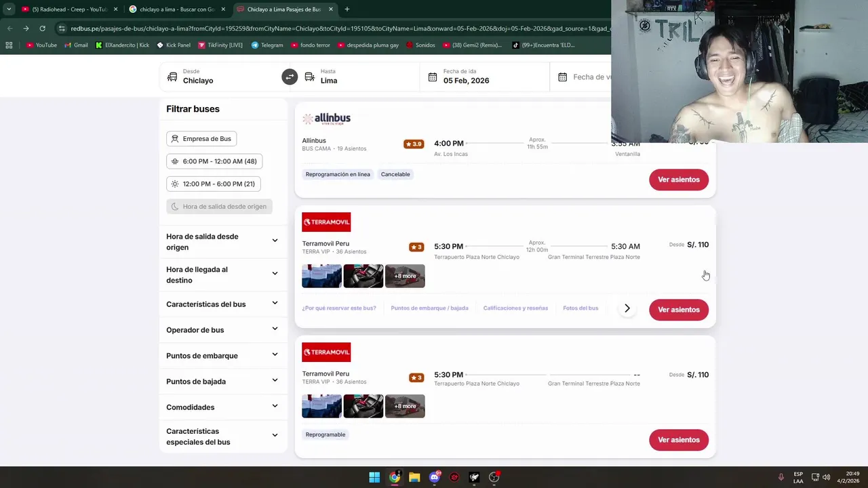Toggle the Empresa de Bus filter chip
Viewport: 868px width, 488px height.
[x=201, y=139]
